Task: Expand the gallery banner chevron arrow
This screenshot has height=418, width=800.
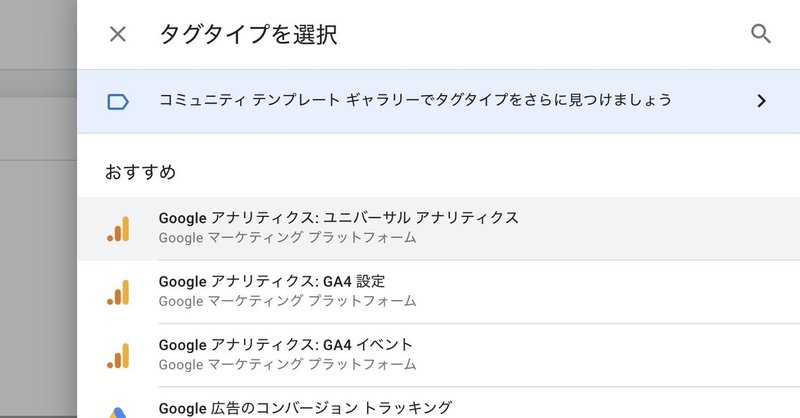Action: [761, 101]
